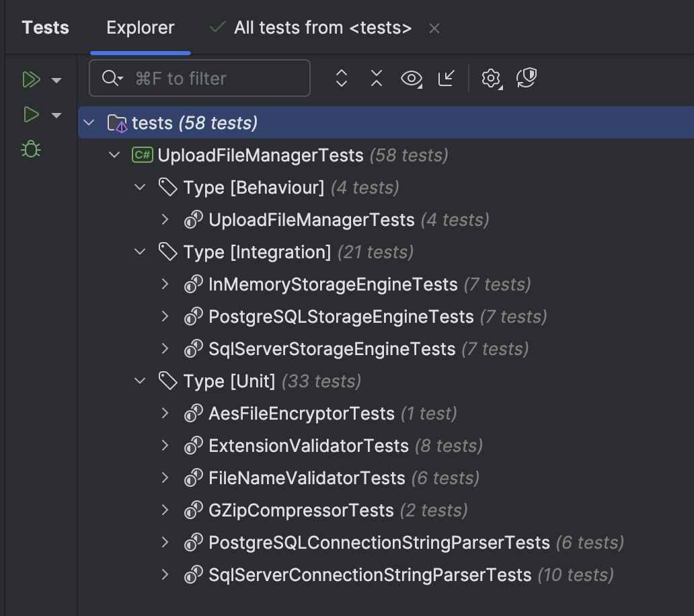
Task: Expand the SqlServerStorageEngineTests node
Action: point(165,349)
